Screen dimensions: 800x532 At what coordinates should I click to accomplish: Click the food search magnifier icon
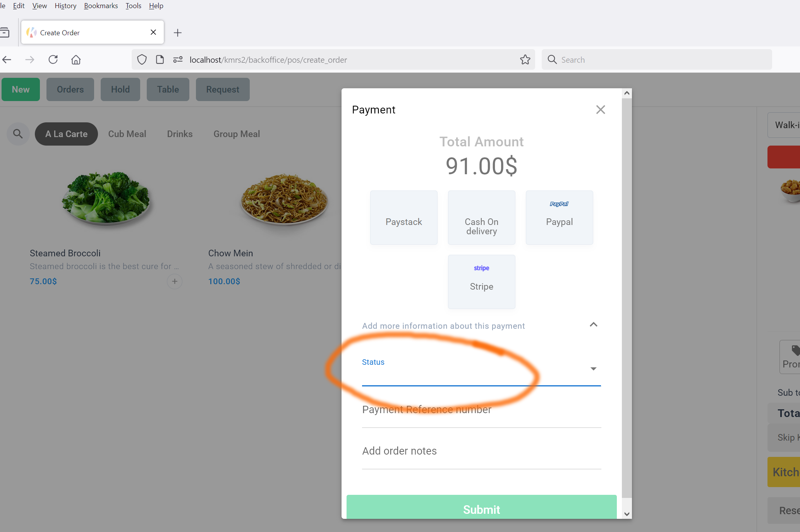point(18,134)
